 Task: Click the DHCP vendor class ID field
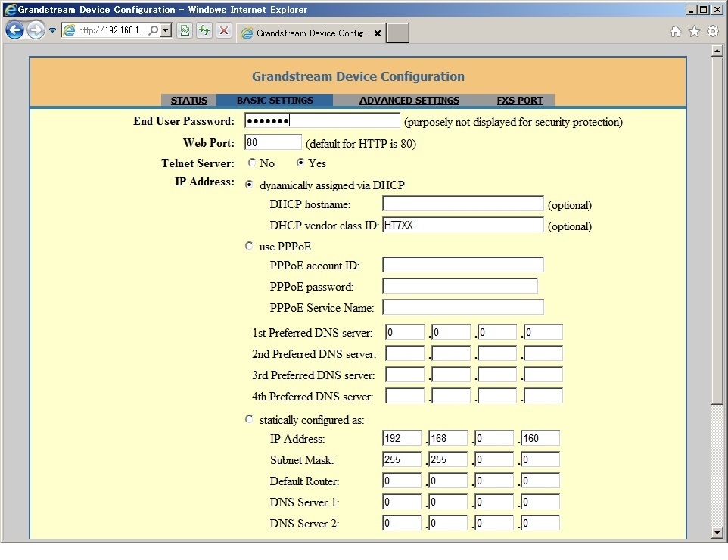(463, 225)
